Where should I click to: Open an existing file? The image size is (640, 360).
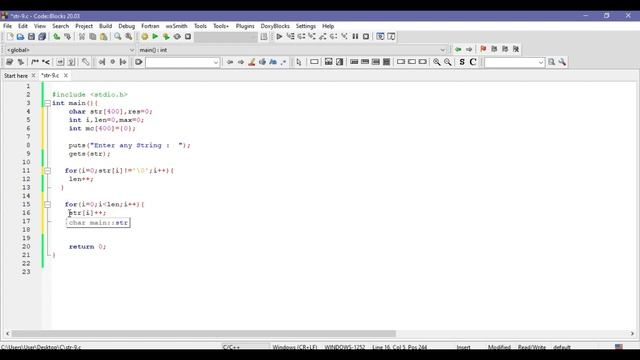(20, 37)
